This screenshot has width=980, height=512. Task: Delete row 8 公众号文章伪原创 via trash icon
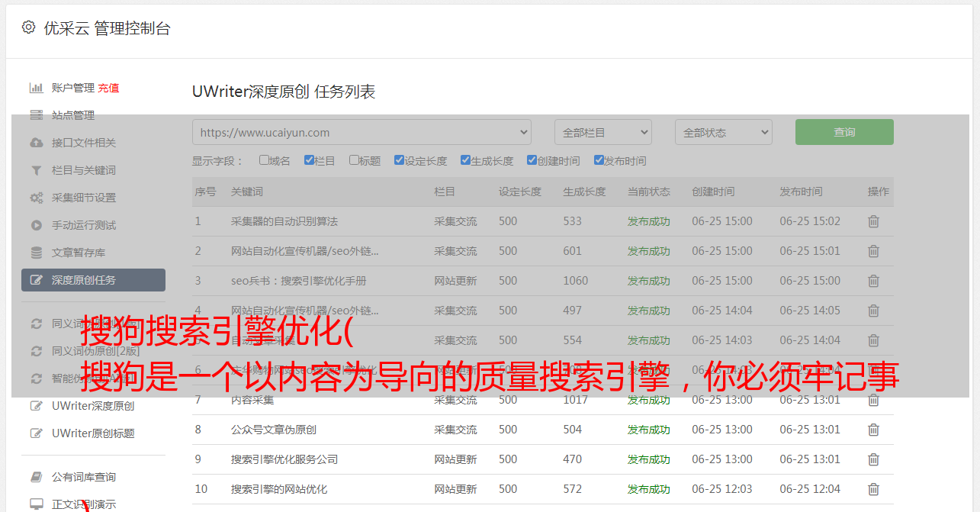(874, 430)
